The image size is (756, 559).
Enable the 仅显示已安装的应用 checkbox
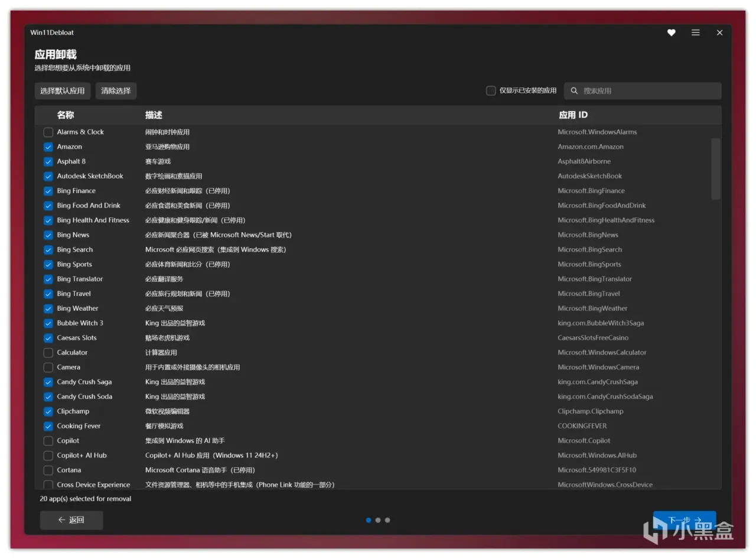pos(491,90)
